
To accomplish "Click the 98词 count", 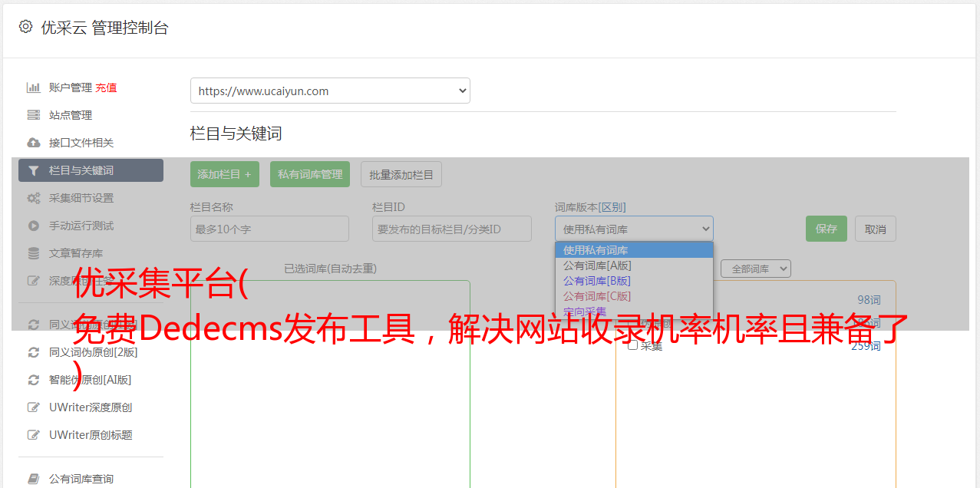I will click(x=869, y=300).
